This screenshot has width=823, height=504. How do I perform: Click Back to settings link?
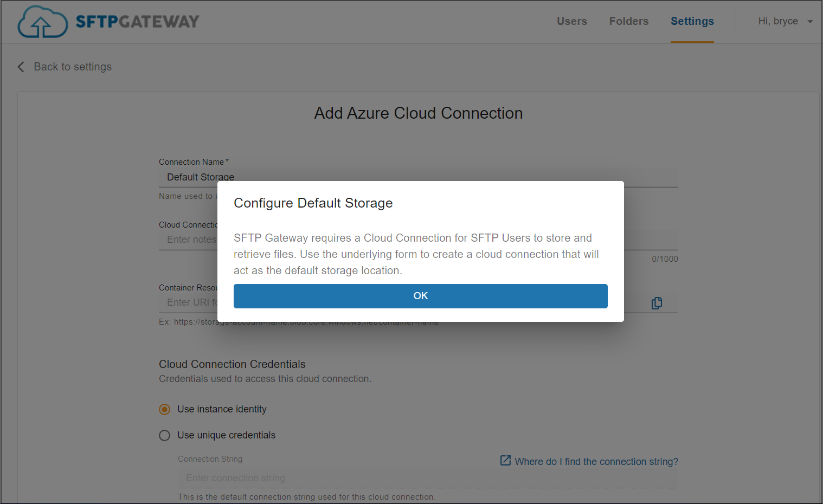coord(73,67)
